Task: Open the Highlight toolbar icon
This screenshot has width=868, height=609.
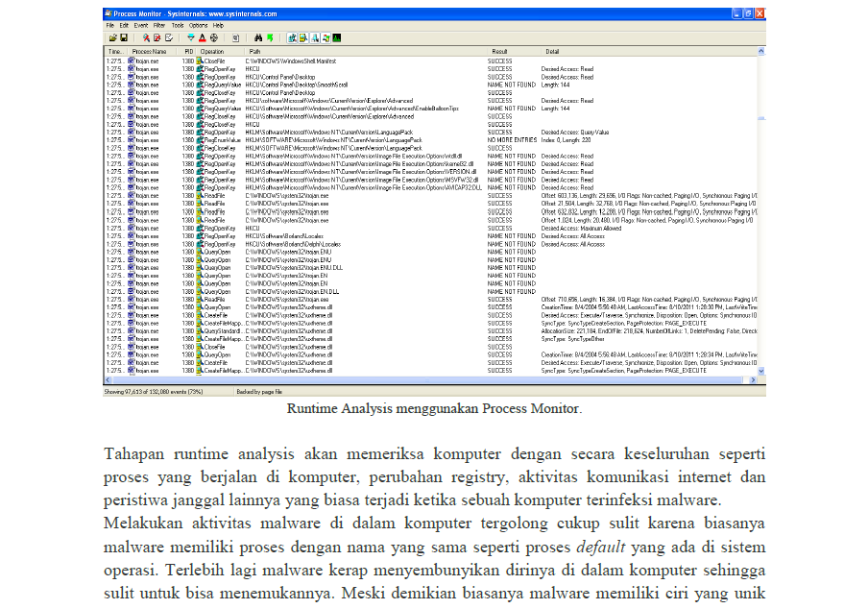Action: point(202,37)
